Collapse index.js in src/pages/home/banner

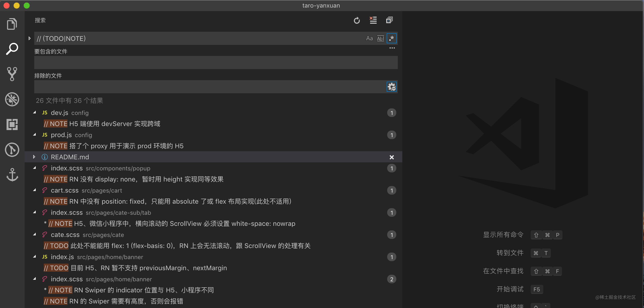35,257
